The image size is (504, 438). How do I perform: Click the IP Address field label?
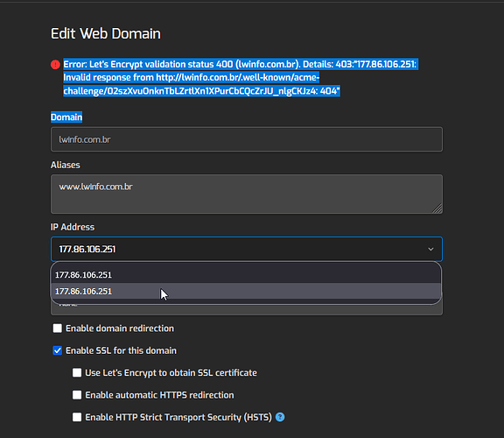tap(73, 227)
